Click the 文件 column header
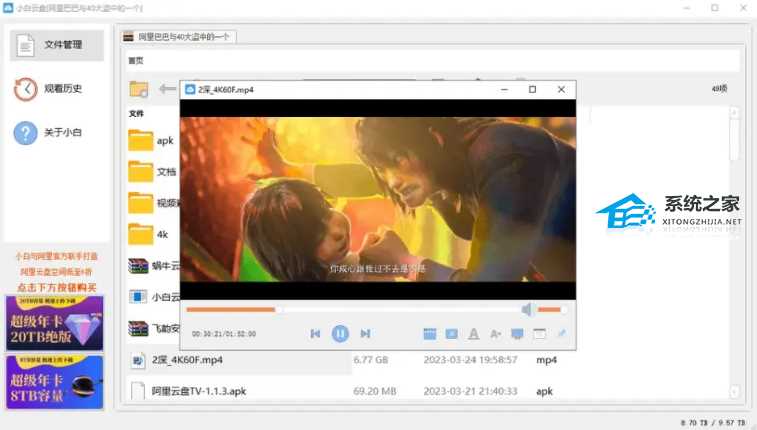 136,113
